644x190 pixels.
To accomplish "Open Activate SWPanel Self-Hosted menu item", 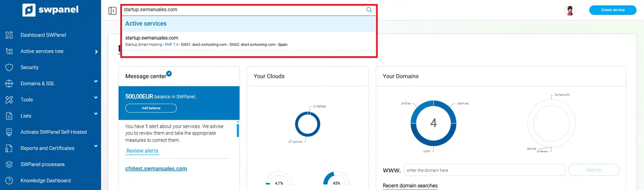I will point(54,132).
